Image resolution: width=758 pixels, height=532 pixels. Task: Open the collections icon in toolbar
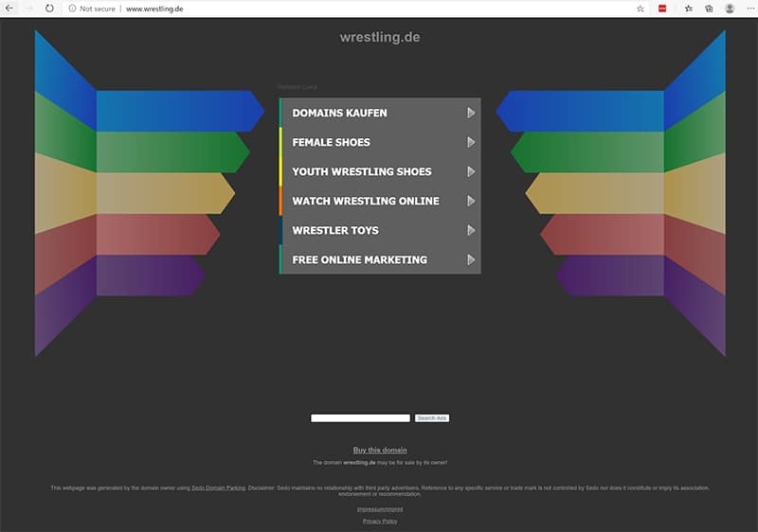point(709,9)
